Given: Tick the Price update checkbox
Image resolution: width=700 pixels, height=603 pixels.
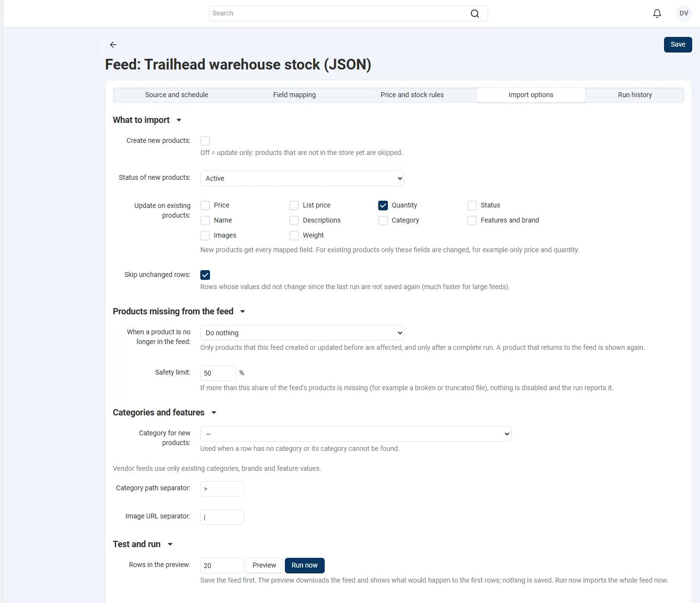Looking at the screenshot, I should 205,206.
